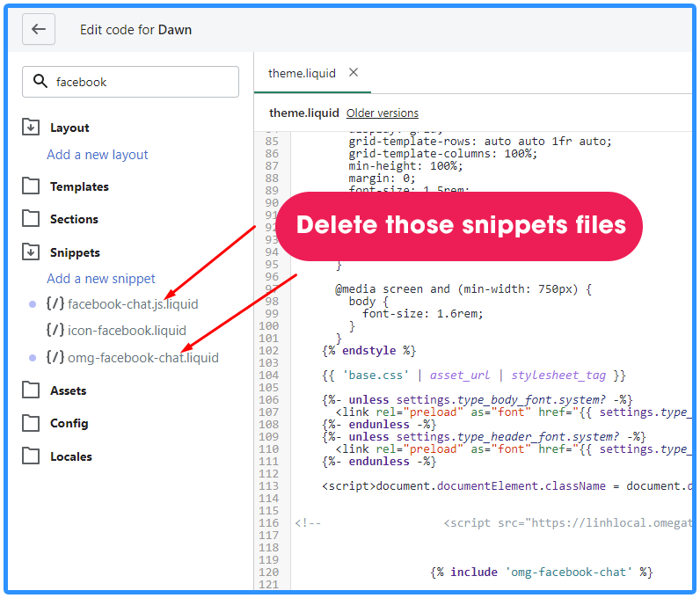700x598 pixels.
Task: Click the search field containing facebook
Action: point(141,82)
